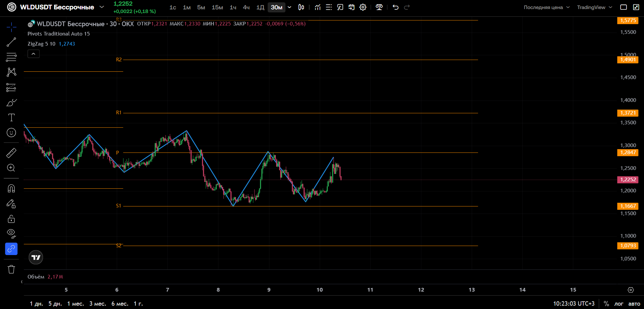Collapse the indicator legend chevron
The width and height of the screenshot is (644, 309).
click(x=34, y=54)
